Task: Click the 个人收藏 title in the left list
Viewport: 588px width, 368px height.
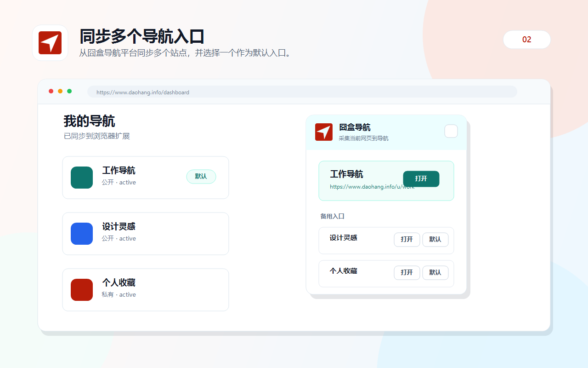Action: 119,283
